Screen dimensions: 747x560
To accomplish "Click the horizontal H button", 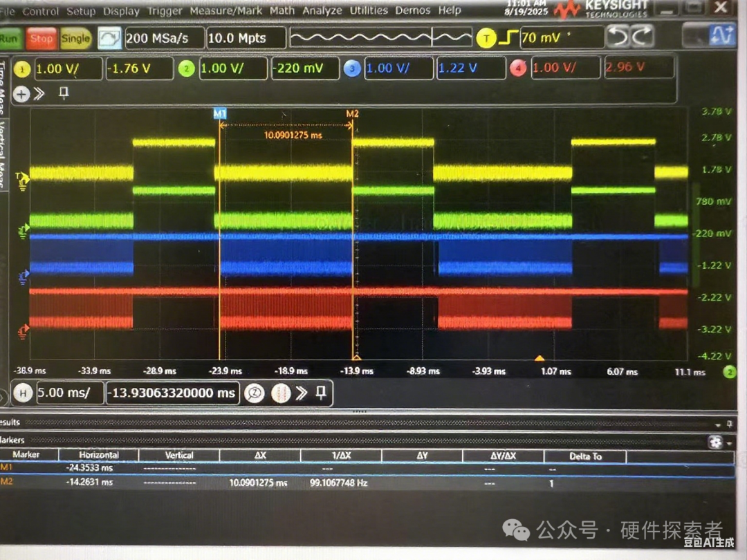I will click(x=23, y=393).
